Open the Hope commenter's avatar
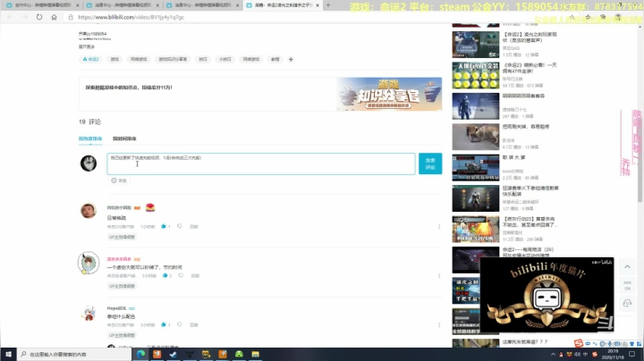 coord(89,313)
